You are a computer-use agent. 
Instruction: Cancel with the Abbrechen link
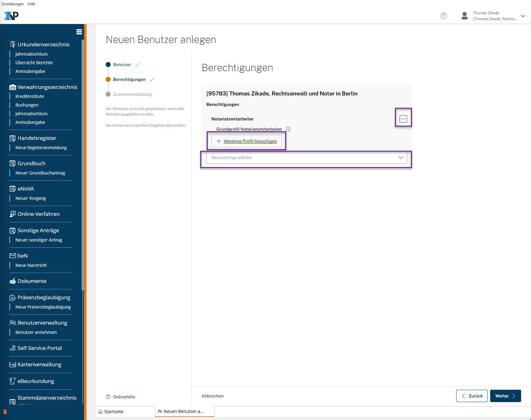pos(212,396)
